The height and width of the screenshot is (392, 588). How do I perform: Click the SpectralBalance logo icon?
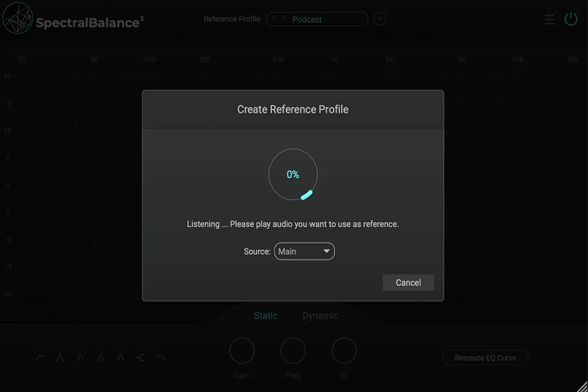click(x=17, y=20)
